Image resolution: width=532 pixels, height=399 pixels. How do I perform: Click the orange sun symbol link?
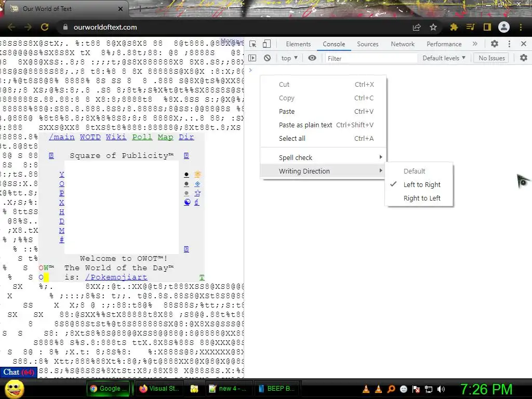(197, 174)
